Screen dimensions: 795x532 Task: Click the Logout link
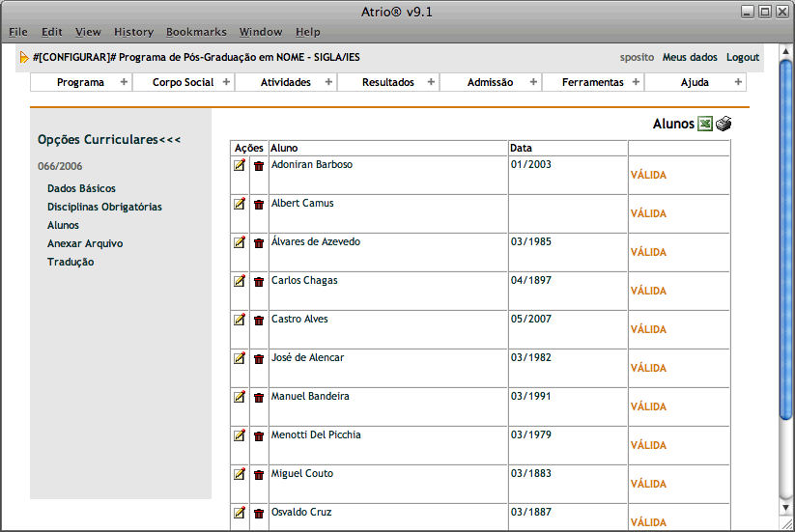pos(743,57)
